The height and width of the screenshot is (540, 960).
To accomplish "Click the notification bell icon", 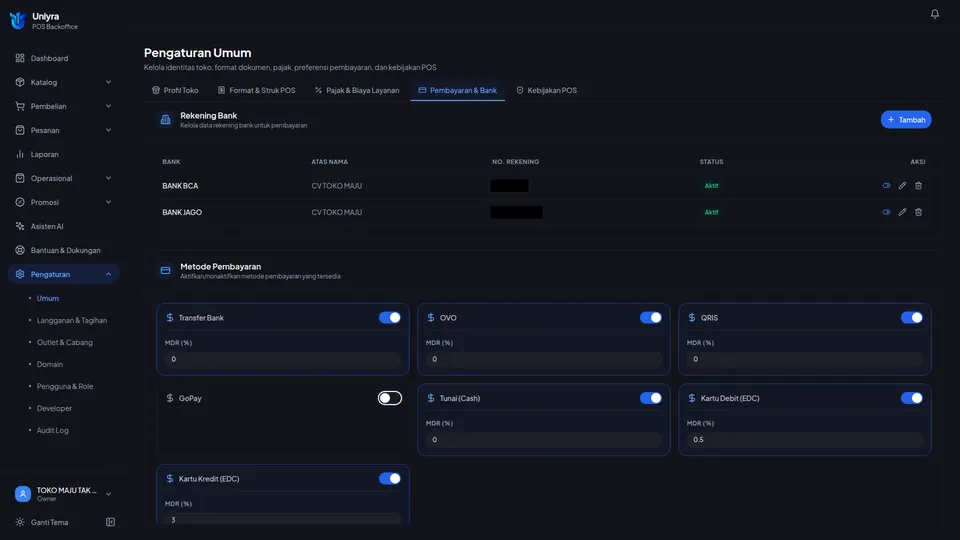I will tap(934, 13).
